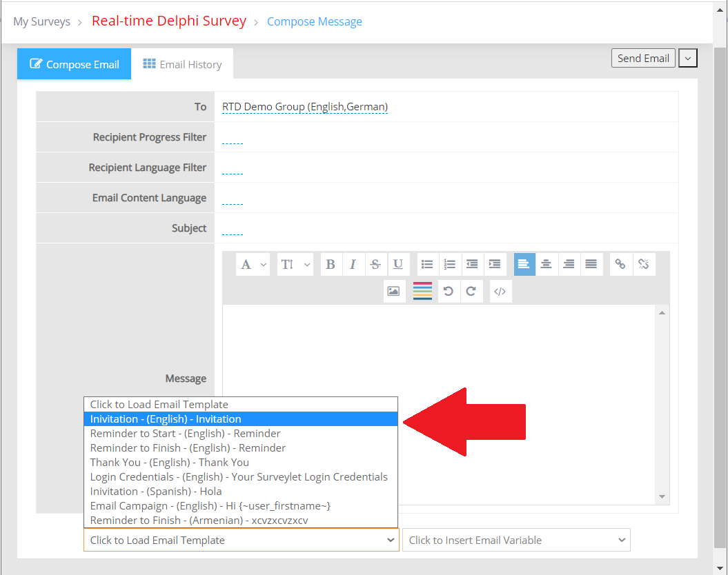Screen dimensions: 728x575
Task: Toggle bold formatting in editor toolbar
Action: [x=331, y=265]
